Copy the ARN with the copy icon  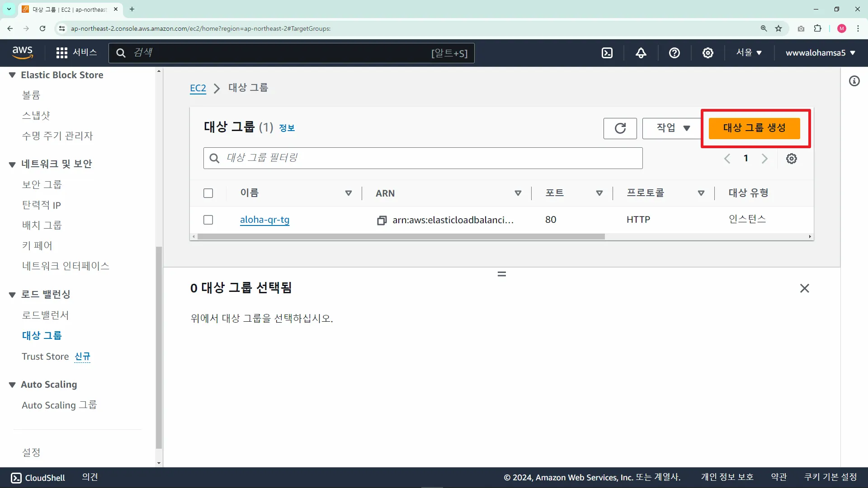(382, 220)
